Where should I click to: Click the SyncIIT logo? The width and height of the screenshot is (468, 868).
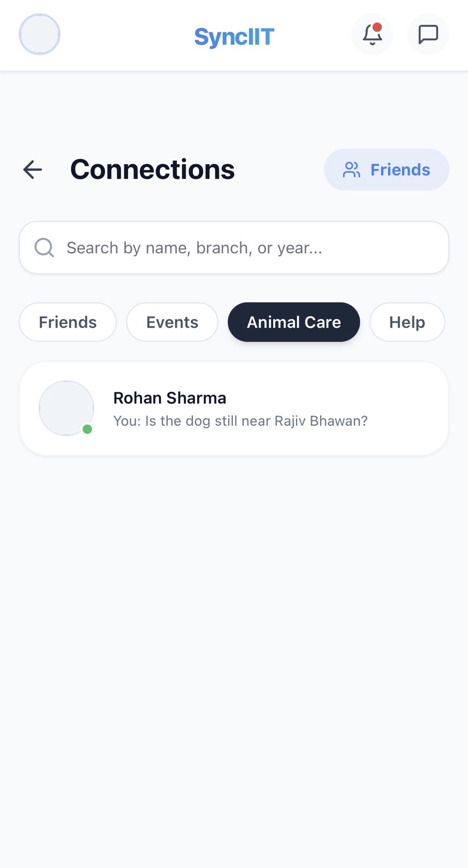tap(234, 37)
